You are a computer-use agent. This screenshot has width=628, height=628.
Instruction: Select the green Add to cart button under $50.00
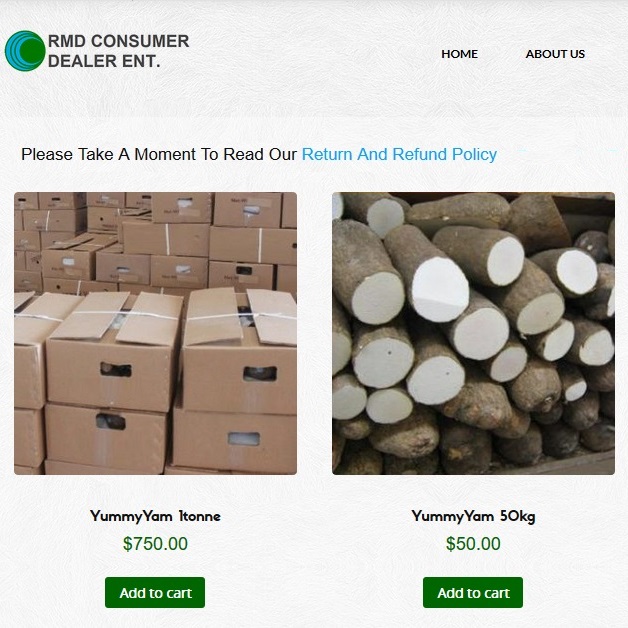click(473, 592)
